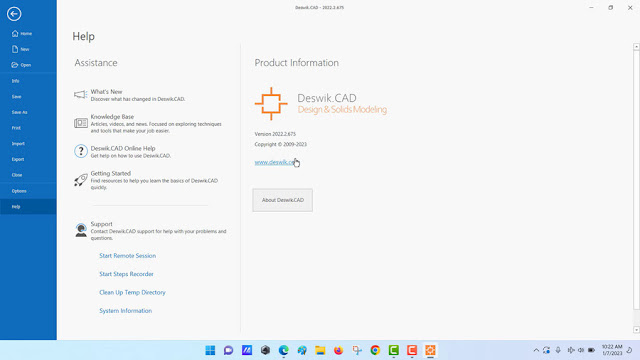Screen dimensions: 640x360
Task: Open the Windows Start menu
Action: pyautogui.click(x=210, y=350)
